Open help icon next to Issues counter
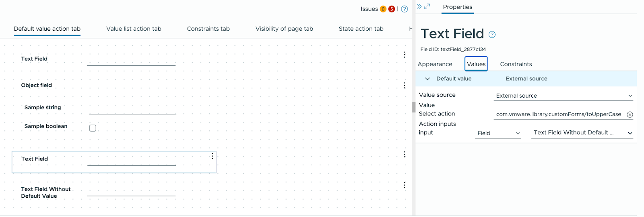Screen dimensions: 644x217 pyautogui.click(x=405, y=9)
